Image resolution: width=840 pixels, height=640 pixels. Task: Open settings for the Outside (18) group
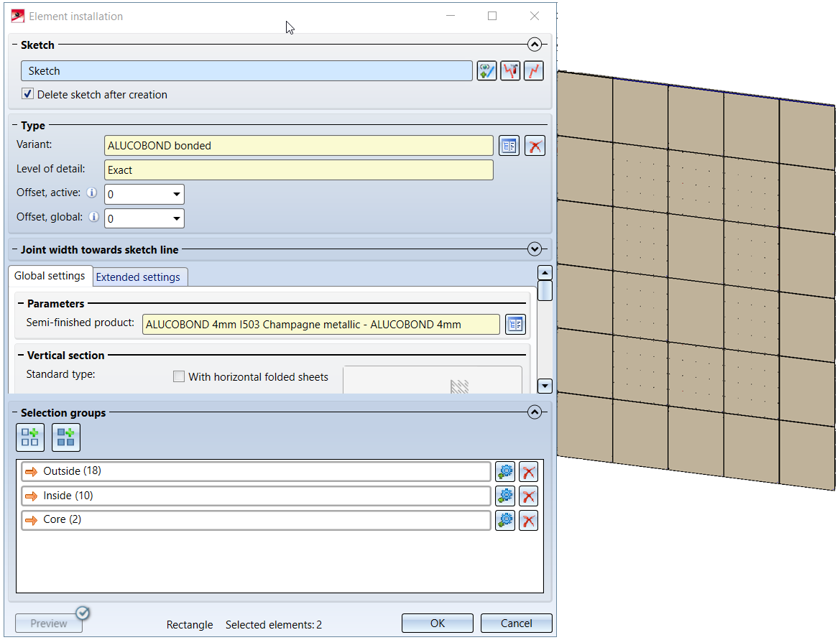[x=505, y=472]
